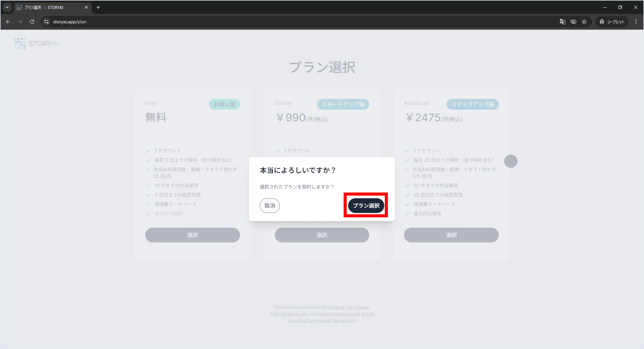Open the Chrome three-dot menu

[x=636, y=22]
